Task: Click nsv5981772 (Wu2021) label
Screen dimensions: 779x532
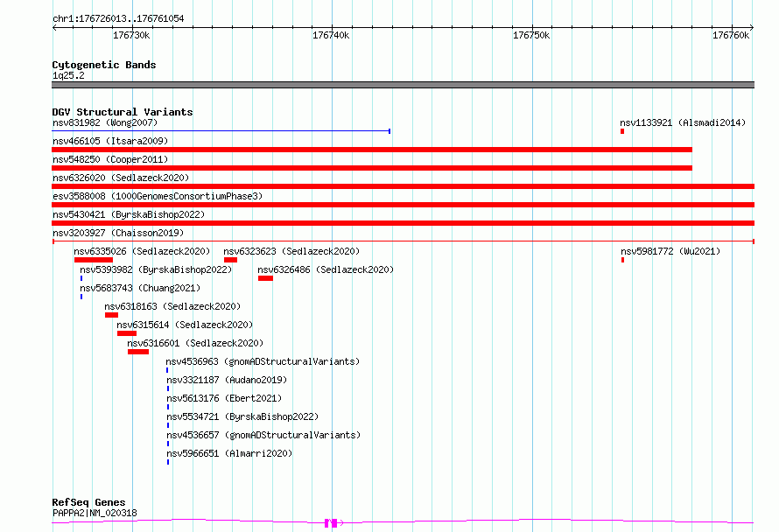Action: coord(670,251)
